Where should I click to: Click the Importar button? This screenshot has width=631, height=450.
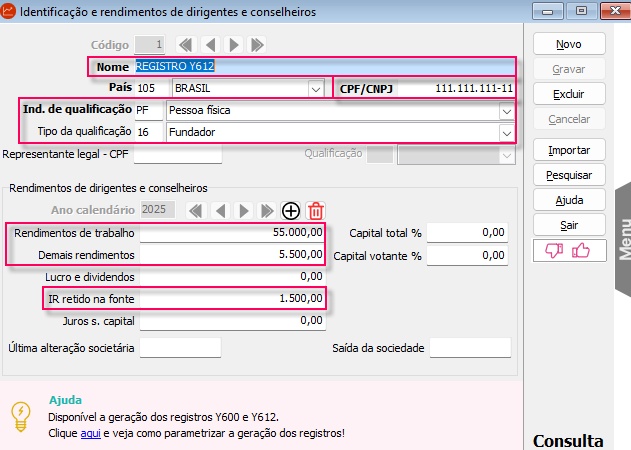tap(569, 150)
